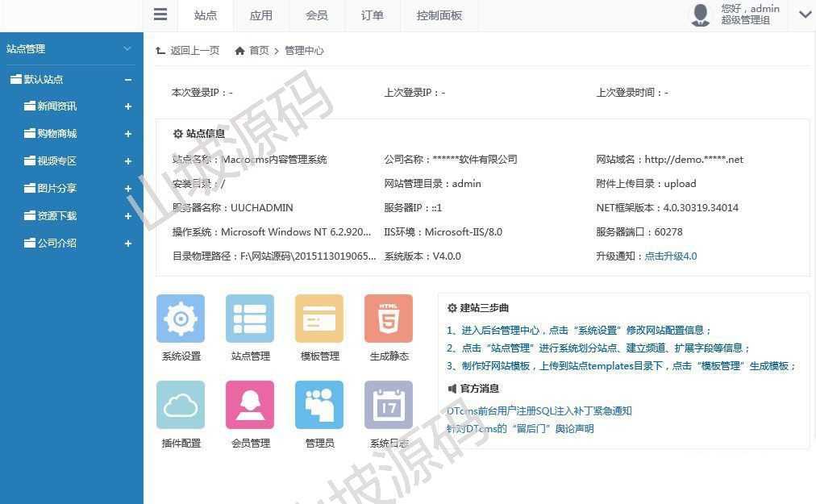Expand the 视频专区 plus button

[x=128, y=161]
